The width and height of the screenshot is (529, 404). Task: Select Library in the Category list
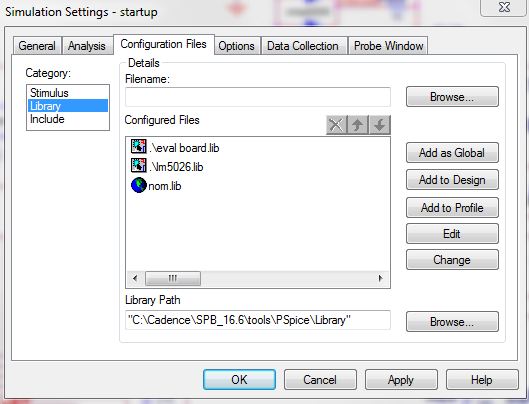(x=68, y=106)
